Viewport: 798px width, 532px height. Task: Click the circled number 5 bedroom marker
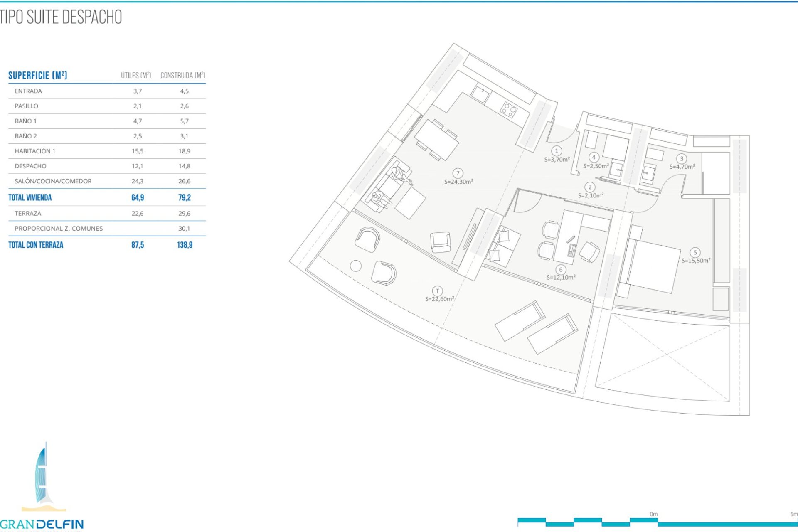695,252
